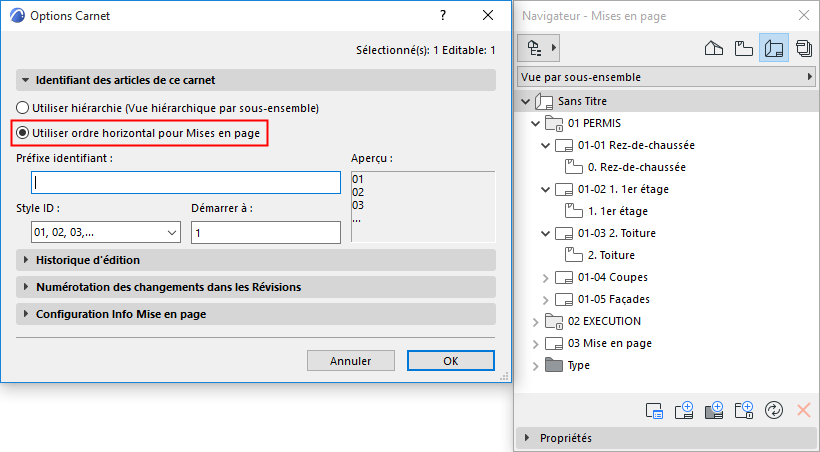
Task: Click the 'Préfixe identifiant' text field
Action: click(187, 182)
